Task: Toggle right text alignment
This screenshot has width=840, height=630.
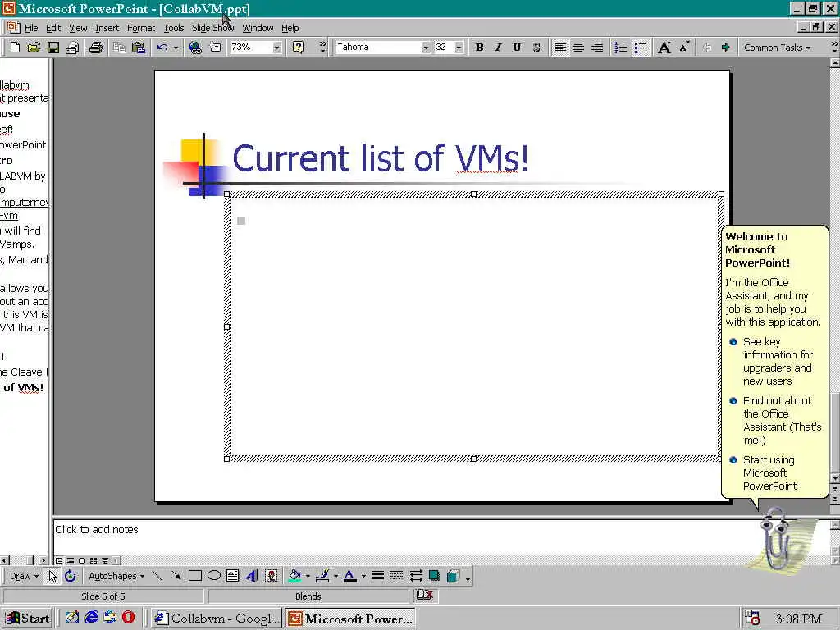Action: 597,48
